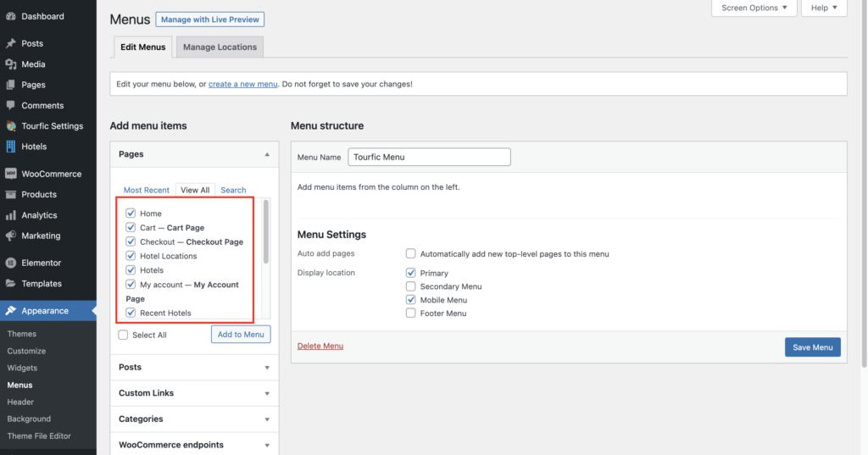Viewport: 868px width, 455px height.
Task: Uncheck the Hotel Locations checkbox
Action: pyautogui.click(x=131, y=256)
